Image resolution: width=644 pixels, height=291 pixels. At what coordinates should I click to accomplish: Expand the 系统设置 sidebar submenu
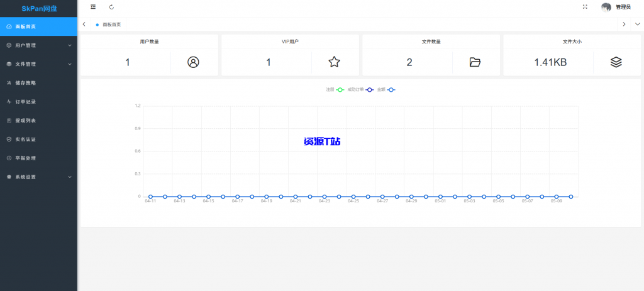pos(38,177)
